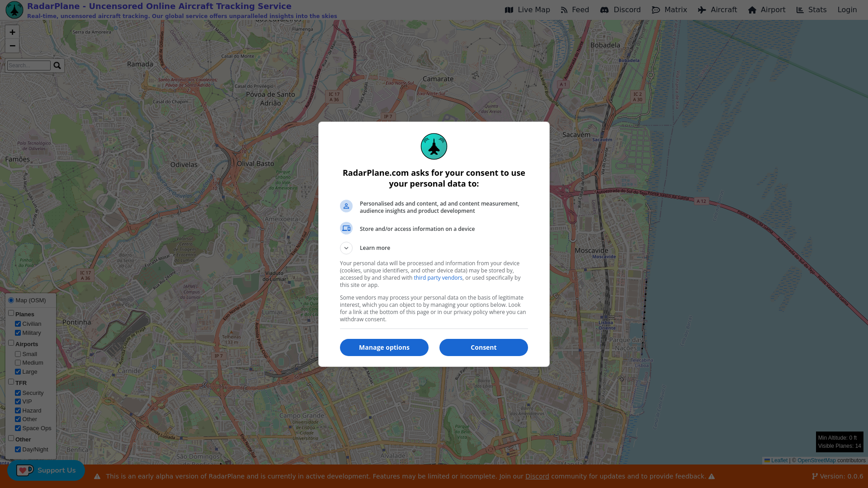
Task: Click the Feed RSS icon in navigation
Action: [x=564, y=10]
